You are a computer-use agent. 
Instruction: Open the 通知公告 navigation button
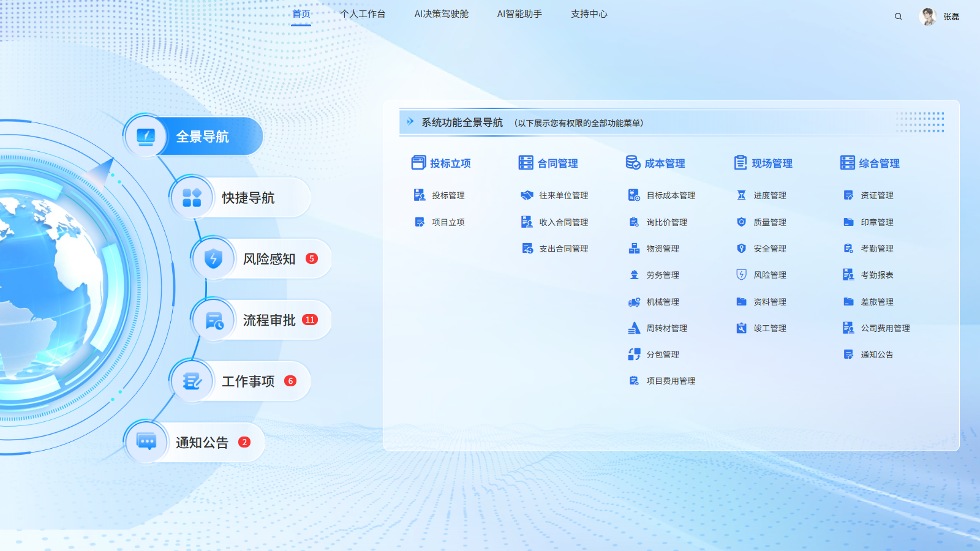194,441
